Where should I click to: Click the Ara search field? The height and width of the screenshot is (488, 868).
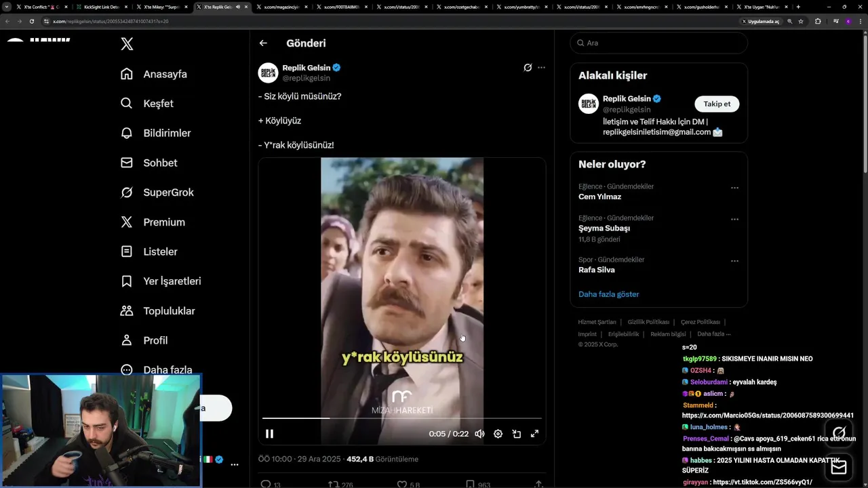[658, 43]
